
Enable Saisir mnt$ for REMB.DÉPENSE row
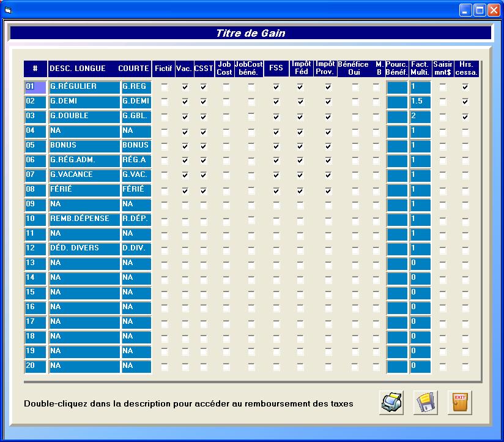(x=443, y=220)
